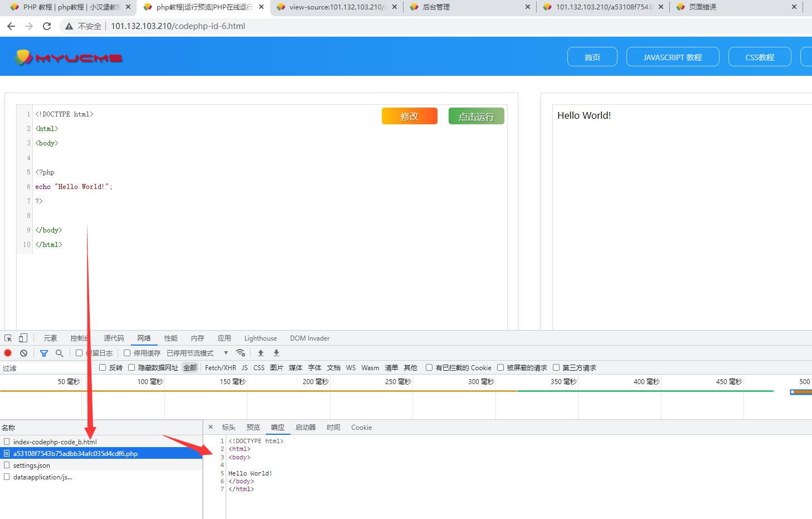Screen dimensions: 812x519
Task: Open the CSS教程 nav link
Action: click(x=760, y=57)
